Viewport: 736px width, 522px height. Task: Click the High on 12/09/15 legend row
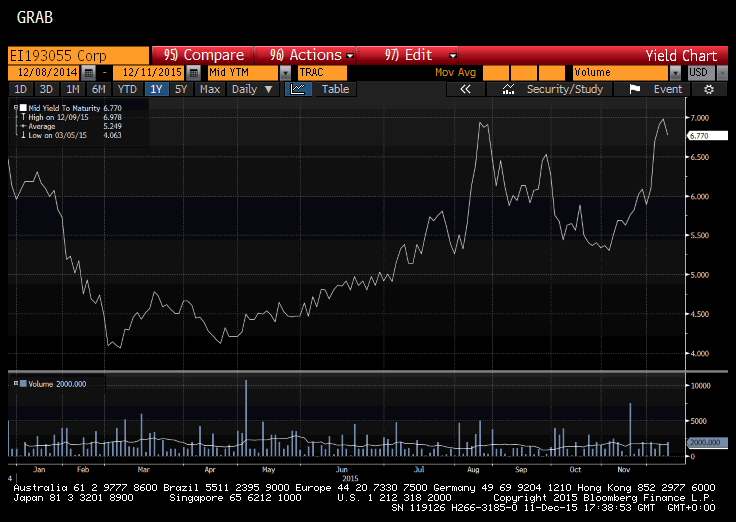71,117
